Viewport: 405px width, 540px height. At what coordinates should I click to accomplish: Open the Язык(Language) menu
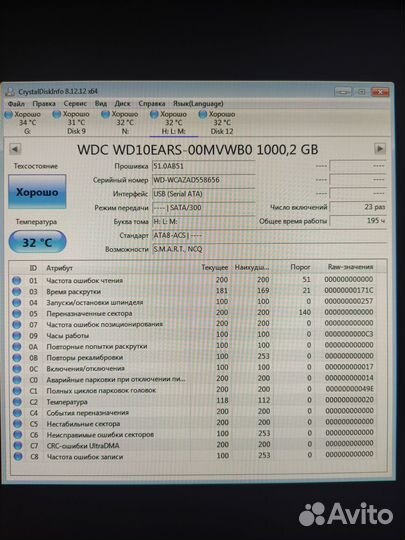point(198,103)
